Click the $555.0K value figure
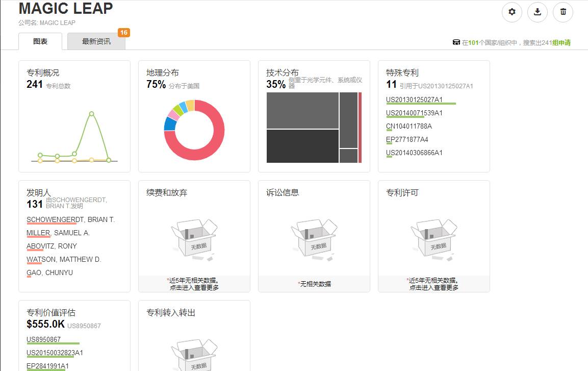 [x=45, y=324]
